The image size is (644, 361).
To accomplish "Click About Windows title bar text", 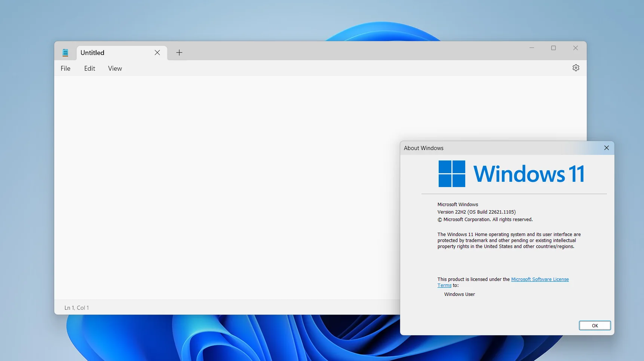I will click(x=424, y=148).
